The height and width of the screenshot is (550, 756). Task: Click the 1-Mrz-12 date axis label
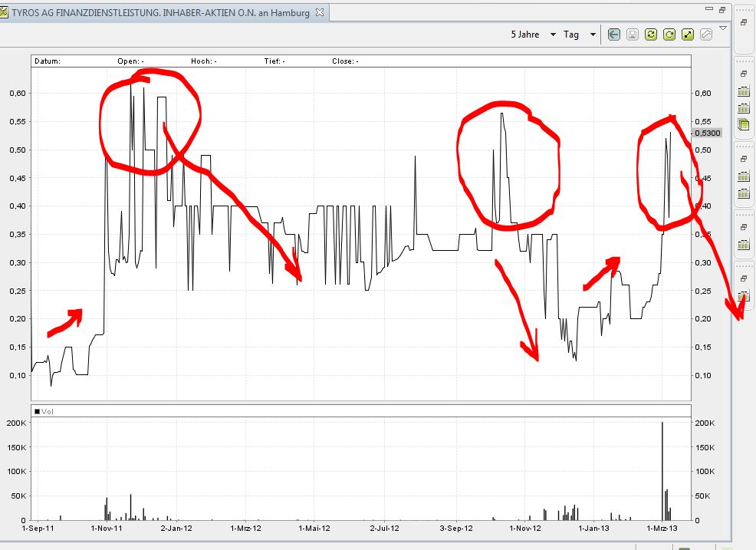tap(245, 529)
